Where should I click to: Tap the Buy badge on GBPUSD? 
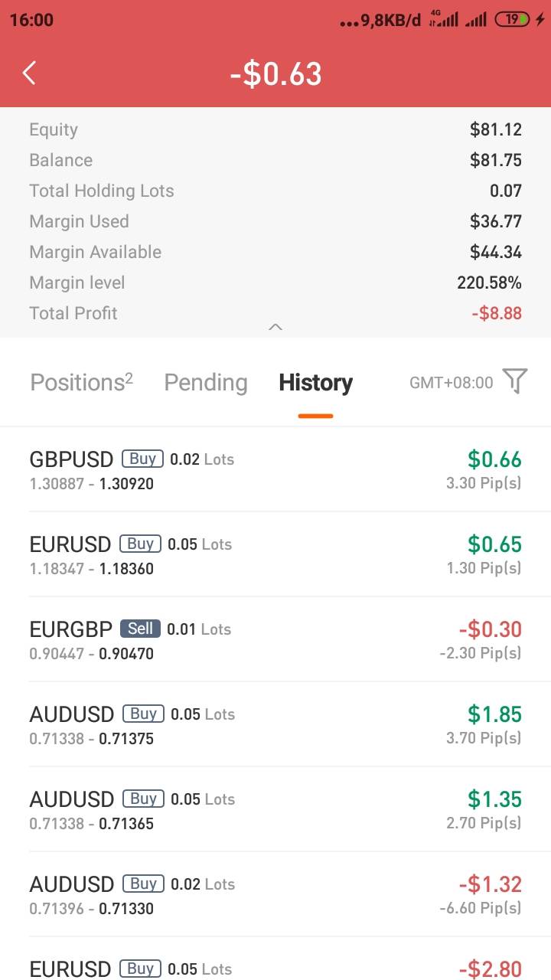point(143,459)
